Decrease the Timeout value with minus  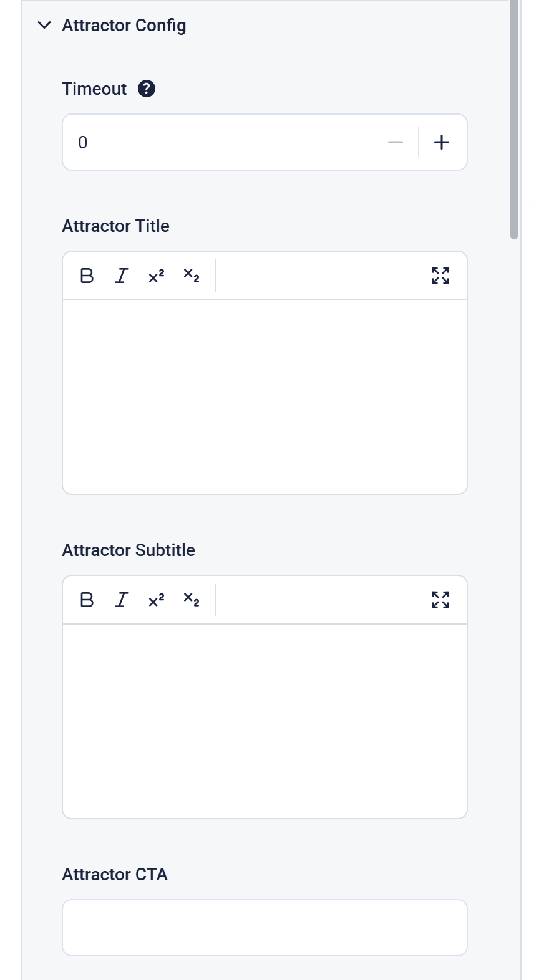click(396, 142)
